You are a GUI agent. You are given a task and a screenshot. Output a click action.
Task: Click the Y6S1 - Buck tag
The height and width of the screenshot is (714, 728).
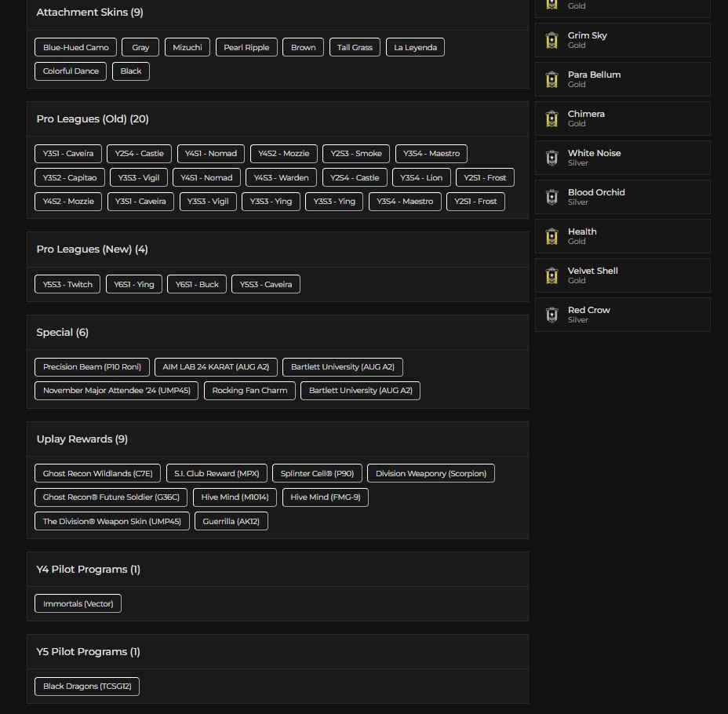(x=197, y=285)
